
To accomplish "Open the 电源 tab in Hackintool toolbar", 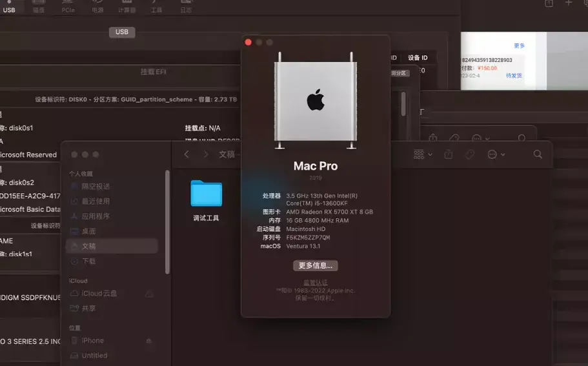I will coord(97,6).
